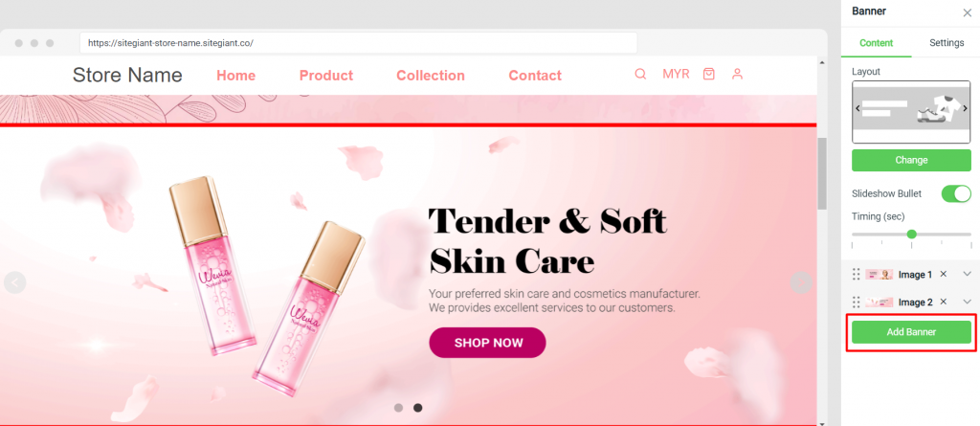Adjust the Timing slider handle

(x=911, y=234)
